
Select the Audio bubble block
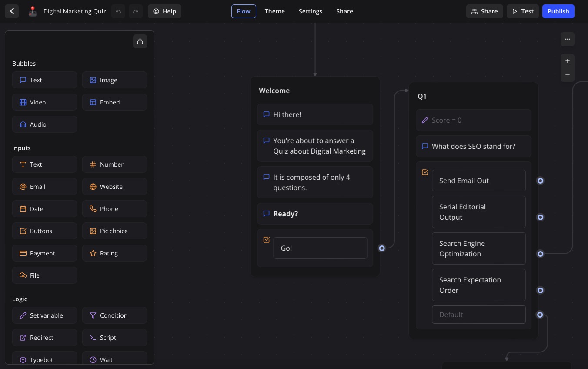44,124
